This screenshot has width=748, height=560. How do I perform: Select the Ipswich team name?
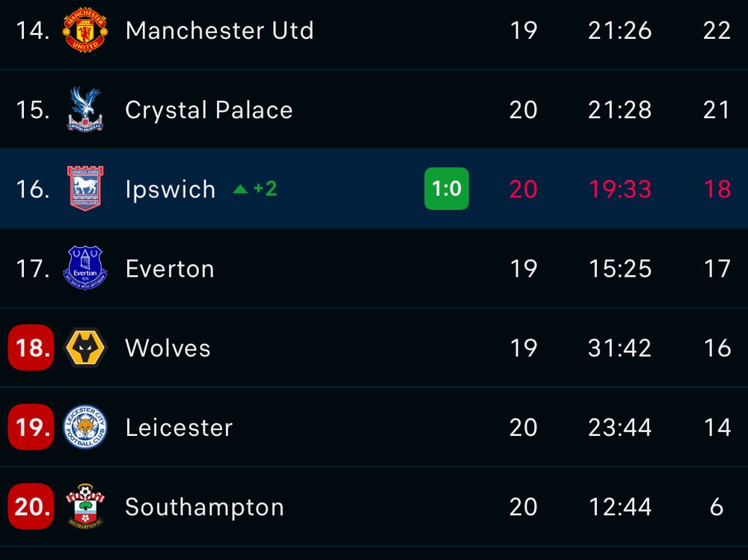(x=170, y=189)
